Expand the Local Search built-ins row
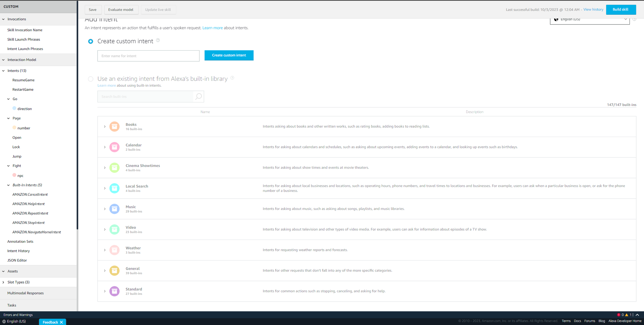 tap(105, 188)
